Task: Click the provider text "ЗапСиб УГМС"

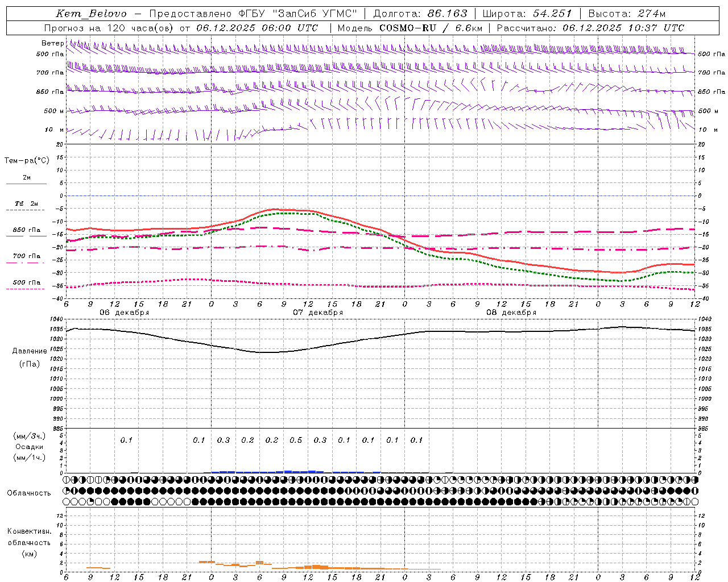Action: pos(315,14)
